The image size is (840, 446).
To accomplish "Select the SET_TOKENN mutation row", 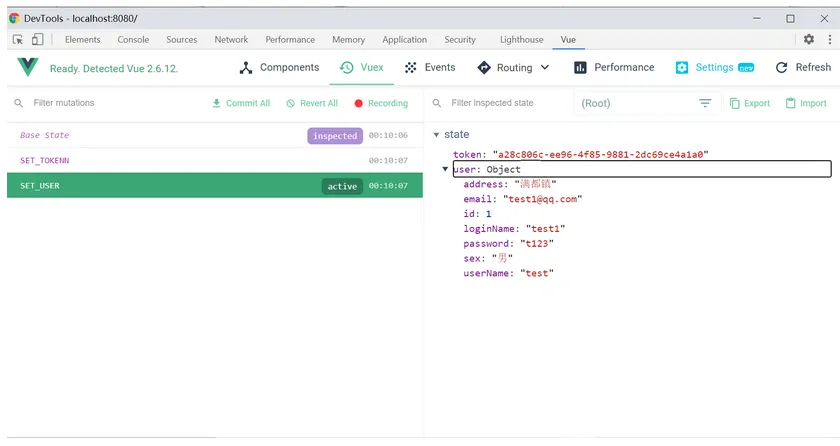I will point(215,160).
